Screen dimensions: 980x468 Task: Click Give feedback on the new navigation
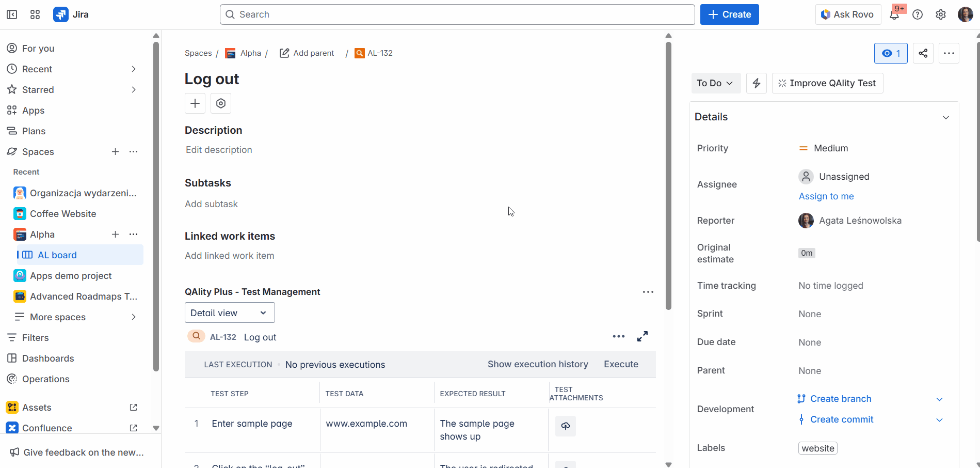[77, 453]
